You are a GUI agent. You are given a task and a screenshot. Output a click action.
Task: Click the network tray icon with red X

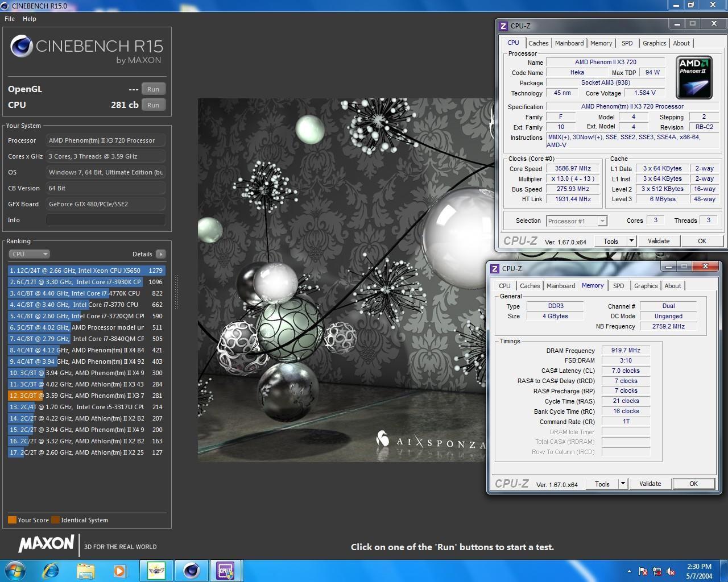point(657,571)
